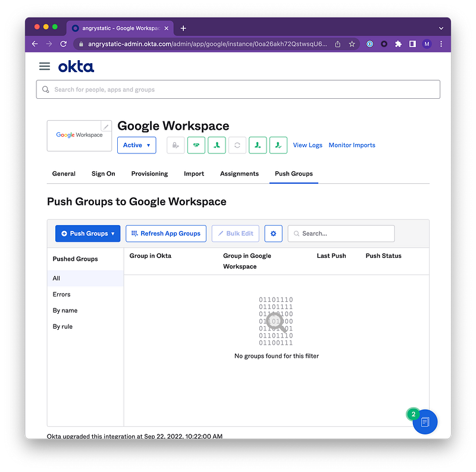The width and height of the screenshot is (476, 472).
Task: Bookmark the page with the star icon
Action: pos(352,44)
